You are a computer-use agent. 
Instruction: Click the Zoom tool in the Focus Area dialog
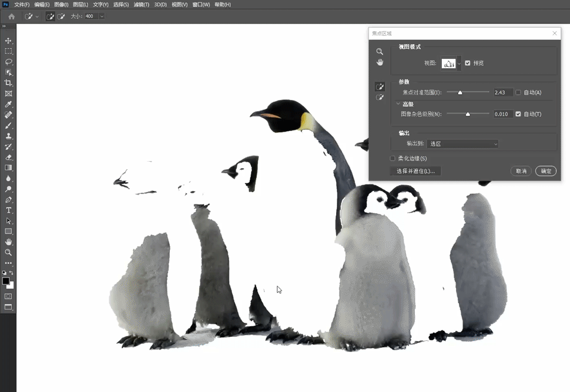tap(380, 52)
